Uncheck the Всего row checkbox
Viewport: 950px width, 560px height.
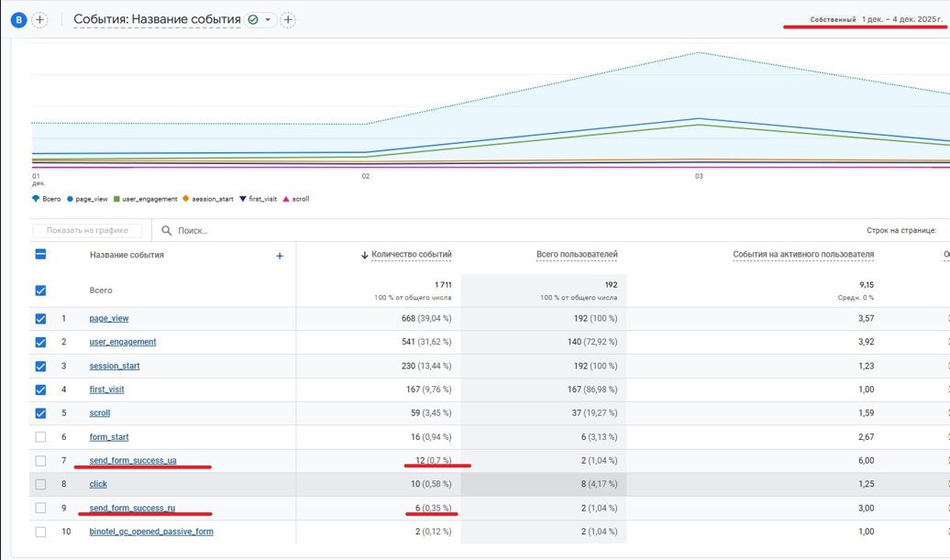click(x=40, y=291)
